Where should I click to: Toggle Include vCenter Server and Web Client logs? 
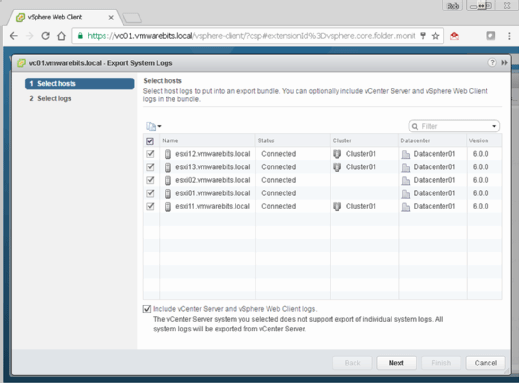(147, 309)
